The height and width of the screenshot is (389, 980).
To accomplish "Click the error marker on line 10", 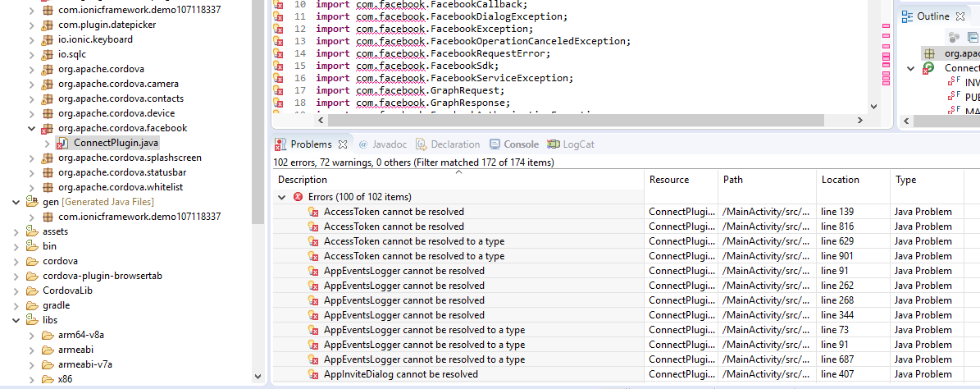I will click(x=279, y=5).
